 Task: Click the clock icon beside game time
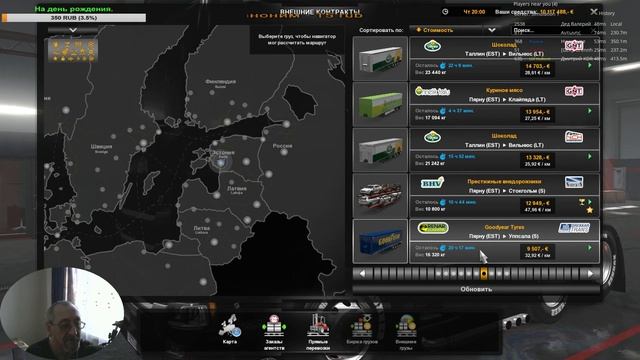pyautogui.click(x=445, y=12)
